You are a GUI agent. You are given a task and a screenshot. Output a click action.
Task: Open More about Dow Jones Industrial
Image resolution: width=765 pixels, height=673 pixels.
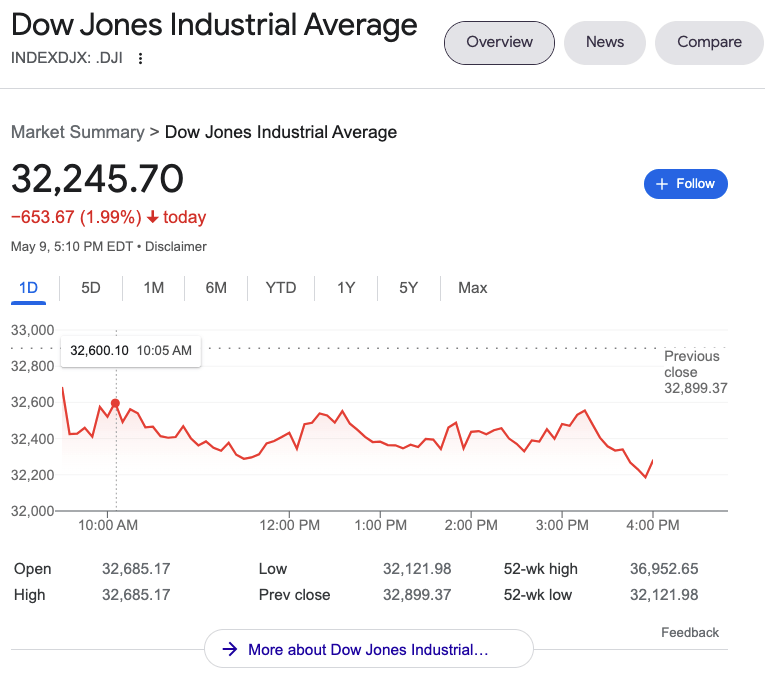coord(368,650)
